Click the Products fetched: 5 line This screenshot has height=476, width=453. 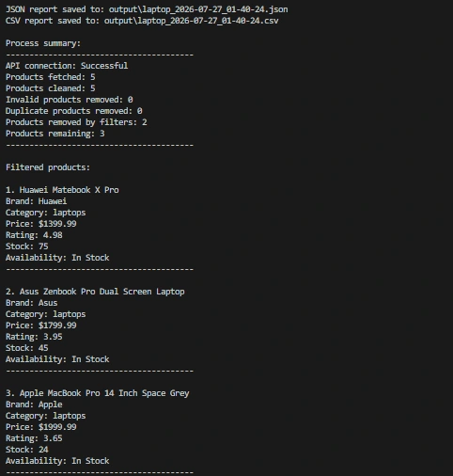pyautogui.click(x=51, y=77)
